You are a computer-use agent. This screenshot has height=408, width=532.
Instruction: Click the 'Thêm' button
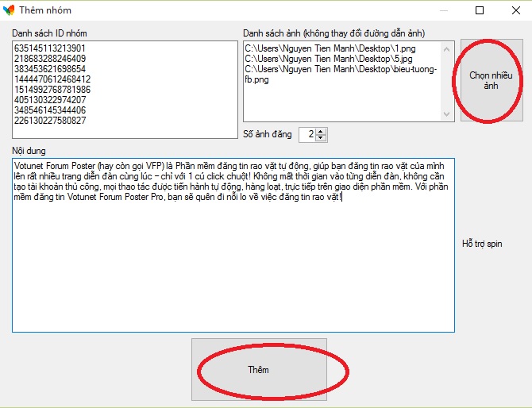(259, 369)
